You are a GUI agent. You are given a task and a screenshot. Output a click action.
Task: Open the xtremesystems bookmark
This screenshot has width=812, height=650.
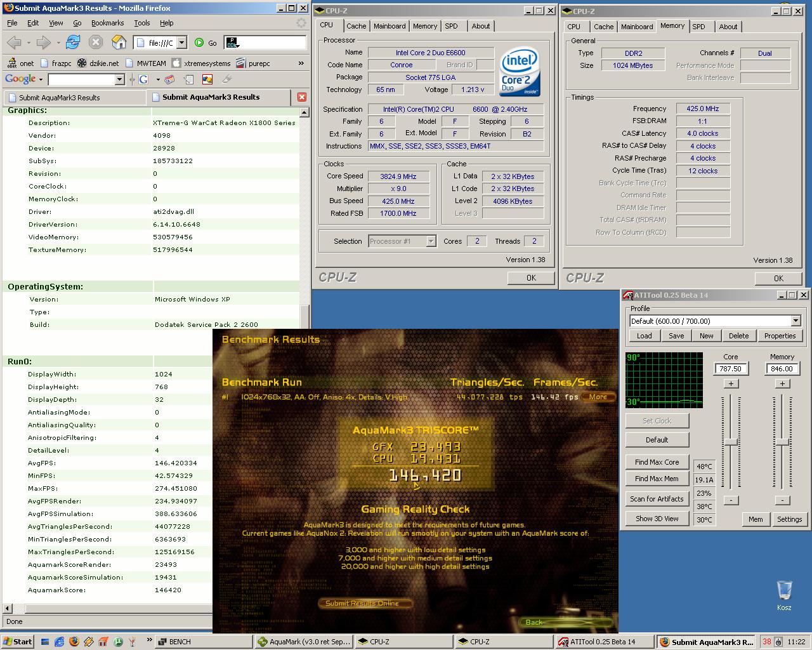(201, 63)
